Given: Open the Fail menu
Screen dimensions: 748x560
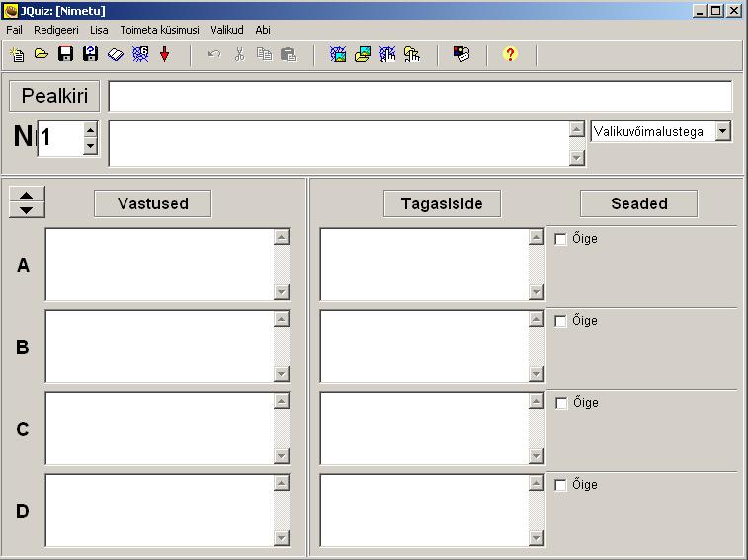Looking at the screenshot, I should [x=14, y=30].
